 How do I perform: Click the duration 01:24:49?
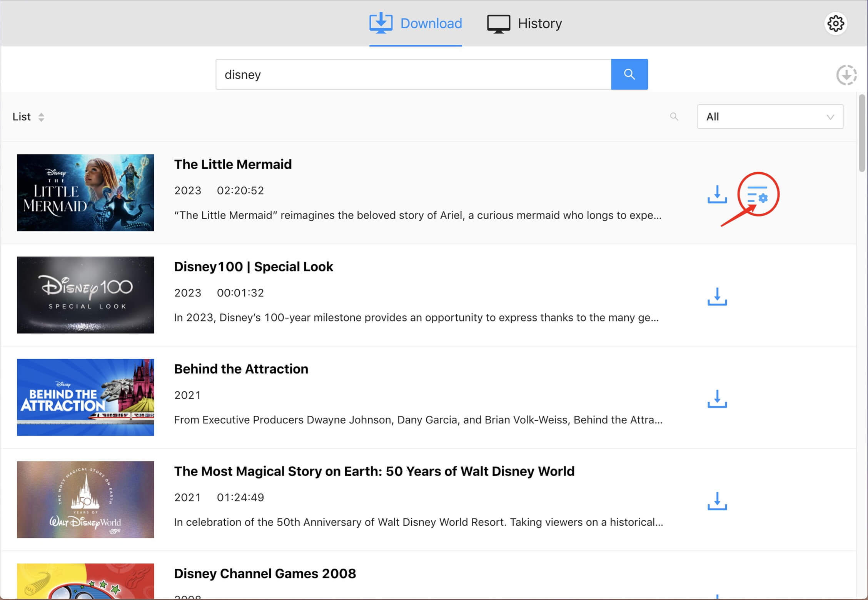tap(240, 497)
